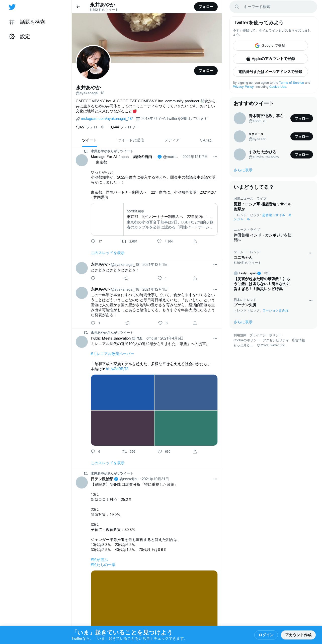Image resolution: width=322 pixels, height=644 pixels.
Task: Click the magnifier icon in search box
Action: point(236,7)
